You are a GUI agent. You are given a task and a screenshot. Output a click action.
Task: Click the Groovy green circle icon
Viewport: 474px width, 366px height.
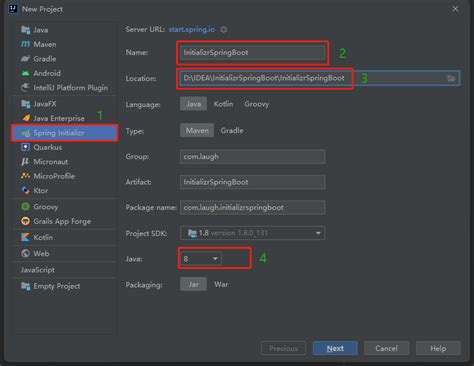25,207
